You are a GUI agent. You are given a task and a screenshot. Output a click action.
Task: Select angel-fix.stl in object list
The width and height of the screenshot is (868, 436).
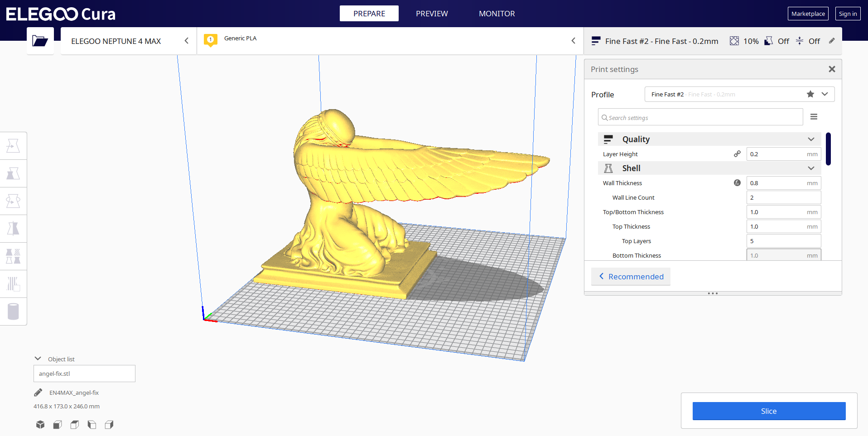84,374
